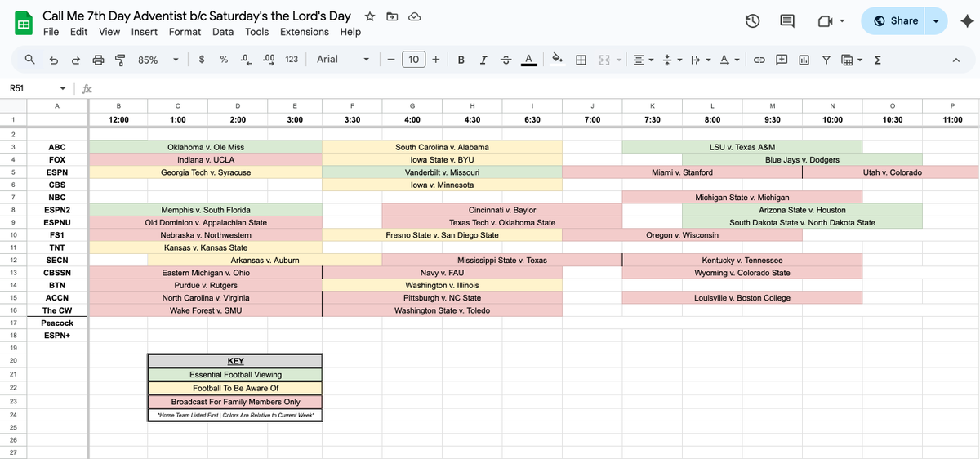Open the Format menu

185,32
